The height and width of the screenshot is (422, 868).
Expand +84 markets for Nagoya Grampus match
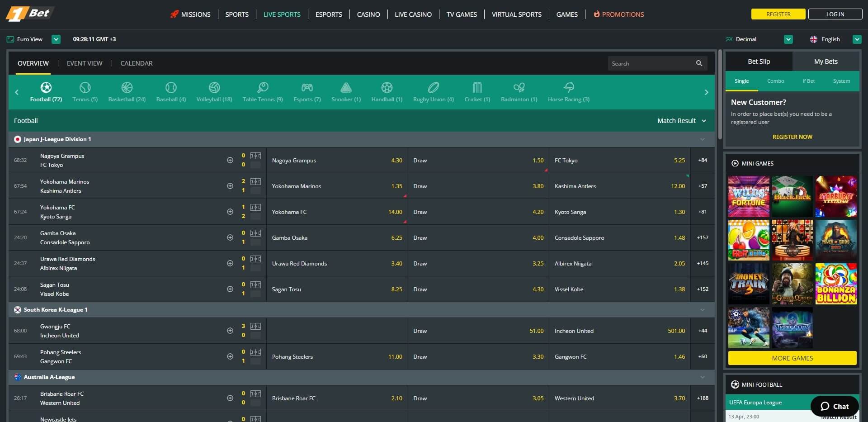(703, 160)
